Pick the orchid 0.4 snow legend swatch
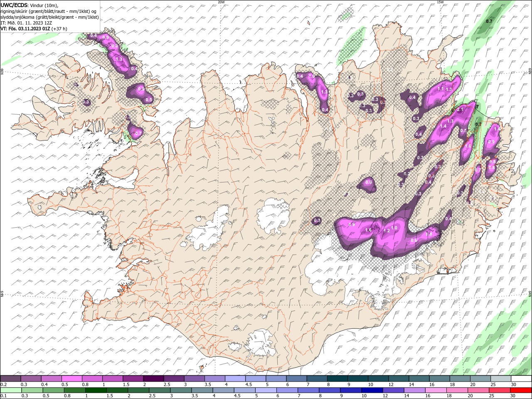The width and height of the screenshot is (532, 399). coord(51,379)
